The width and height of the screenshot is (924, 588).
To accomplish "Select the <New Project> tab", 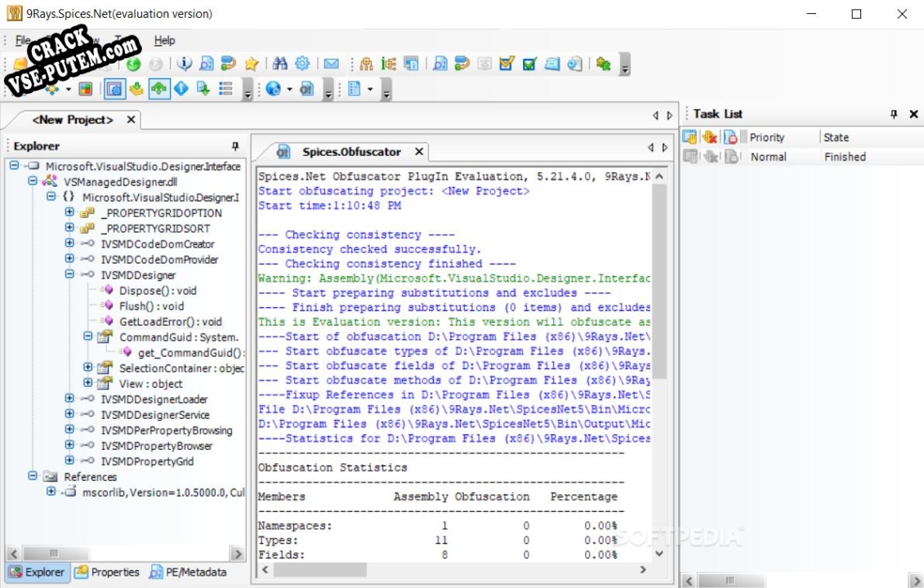I will pos(73,119).
